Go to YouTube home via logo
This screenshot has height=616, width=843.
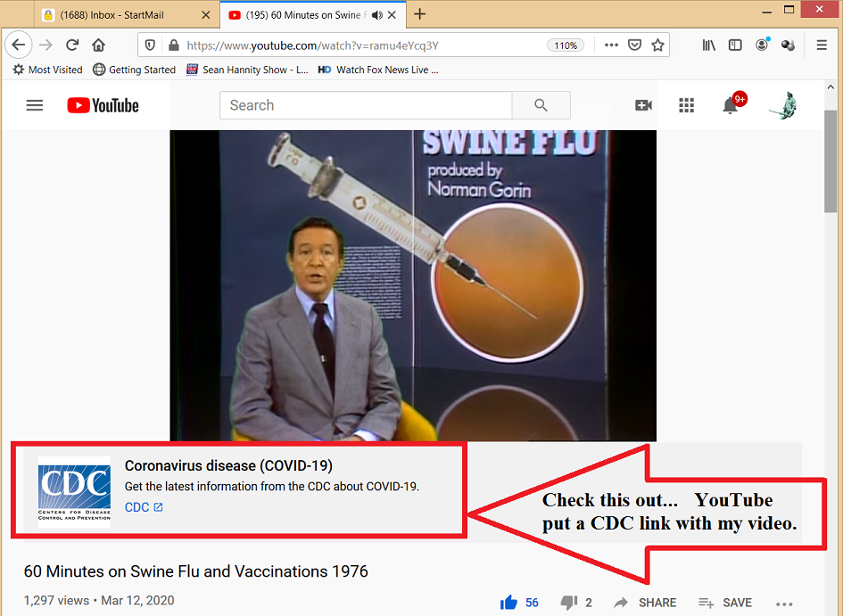click(x=103, y=105)
